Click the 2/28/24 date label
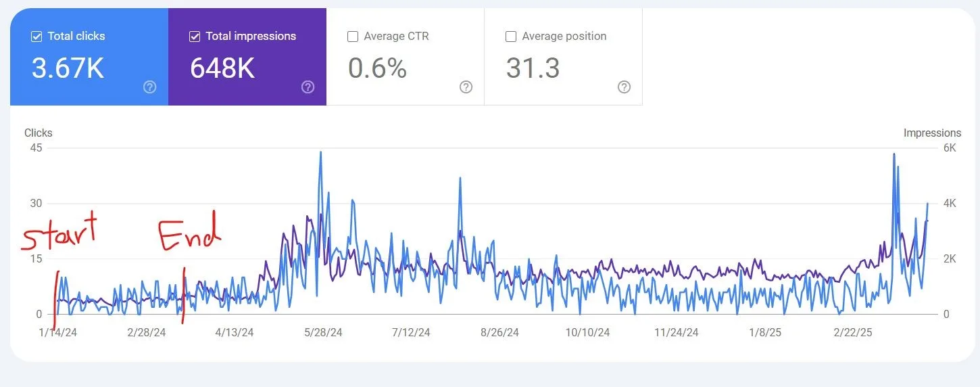The height and width of the screenshot is (387, 980). pyautogui.click(x=146, y=332)
